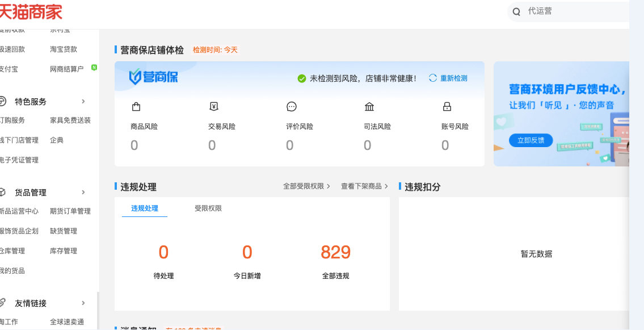Click the 检测时间: 今天 label

(x=215, y=50)
